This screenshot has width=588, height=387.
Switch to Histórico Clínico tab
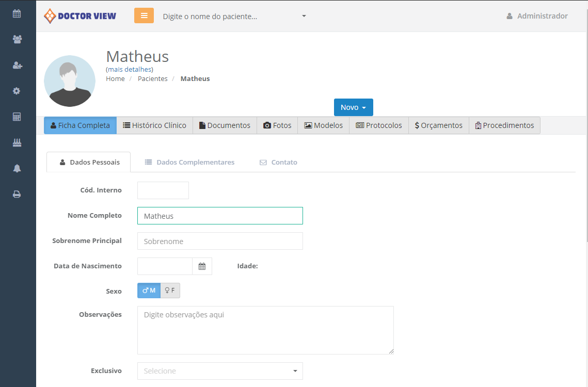point(154,125)
